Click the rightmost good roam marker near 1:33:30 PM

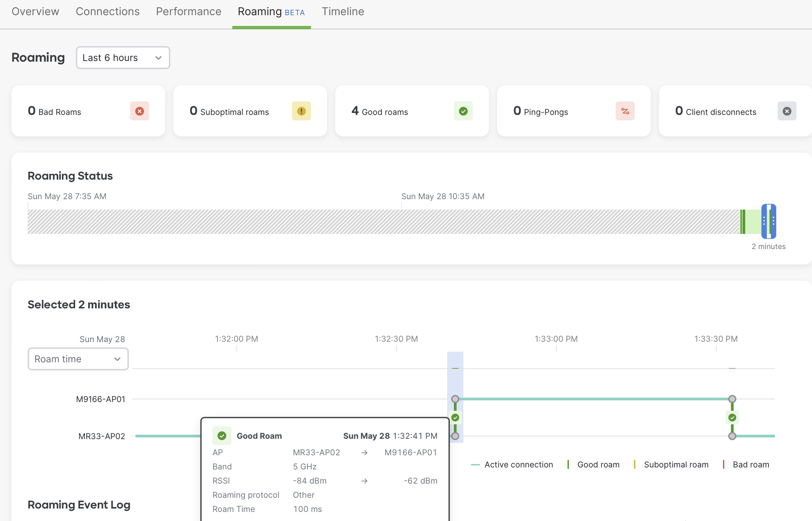[732, 418]
